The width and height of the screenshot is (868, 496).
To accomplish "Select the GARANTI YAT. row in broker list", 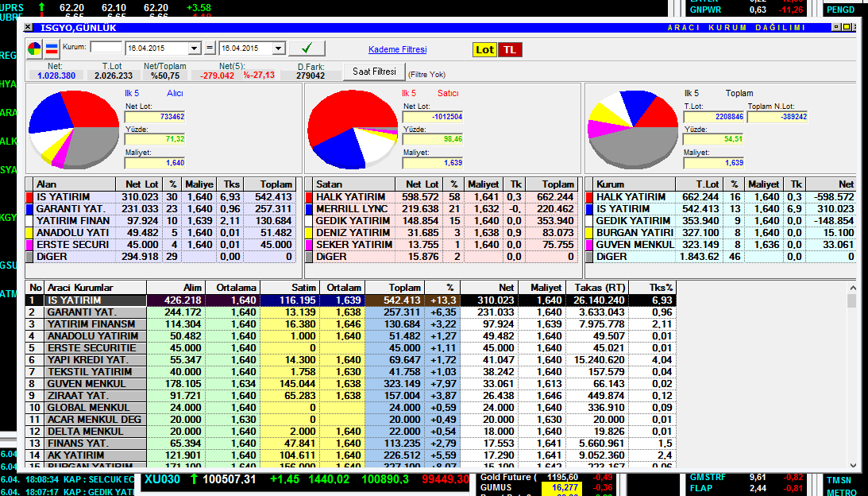I will click(95, 312).
